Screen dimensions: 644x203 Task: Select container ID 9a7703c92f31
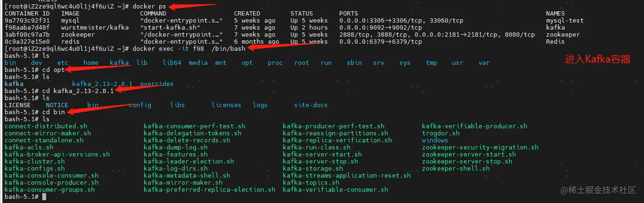(x=27, y=20)
